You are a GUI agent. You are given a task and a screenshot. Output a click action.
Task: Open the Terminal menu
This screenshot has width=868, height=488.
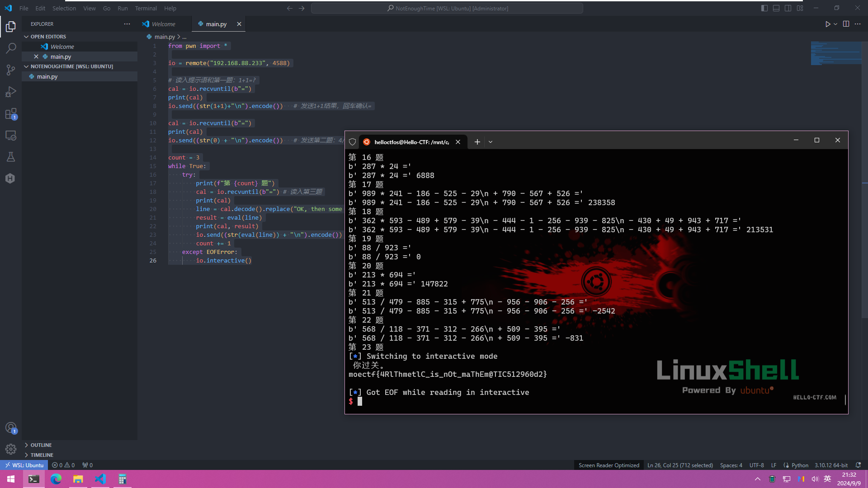(146, 8)
